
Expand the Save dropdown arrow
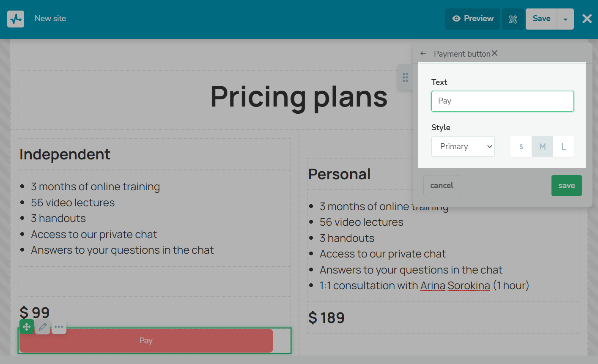(x=565, y=19)
